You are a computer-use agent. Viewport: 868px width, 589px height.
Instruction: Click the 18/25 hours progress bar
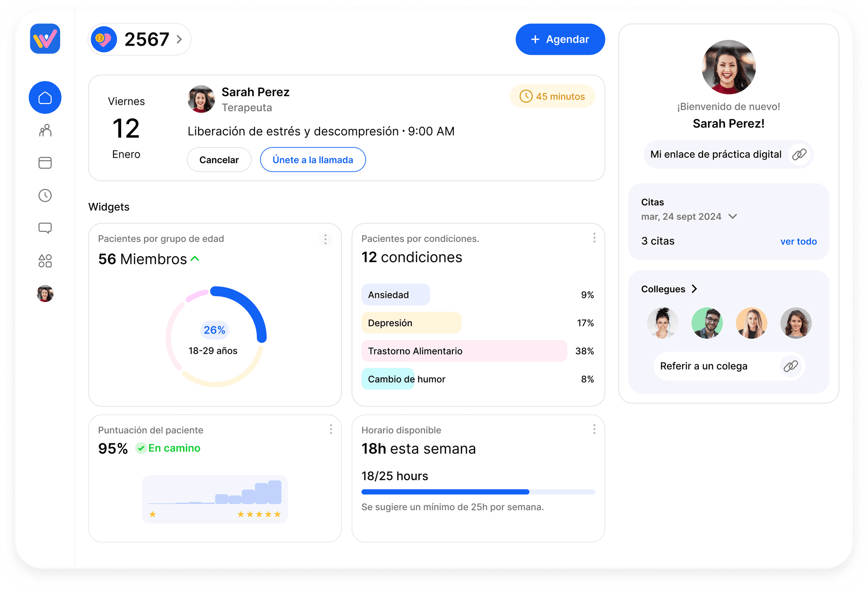[478, 491]
